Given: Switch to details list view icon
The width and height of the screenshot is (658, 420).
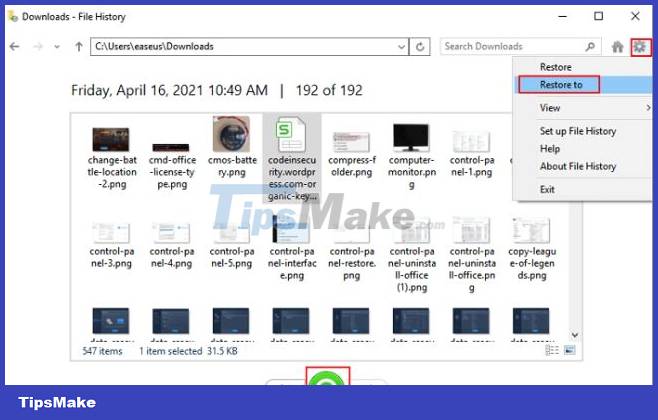Looking at the screenshot, I should click(552, 350).
